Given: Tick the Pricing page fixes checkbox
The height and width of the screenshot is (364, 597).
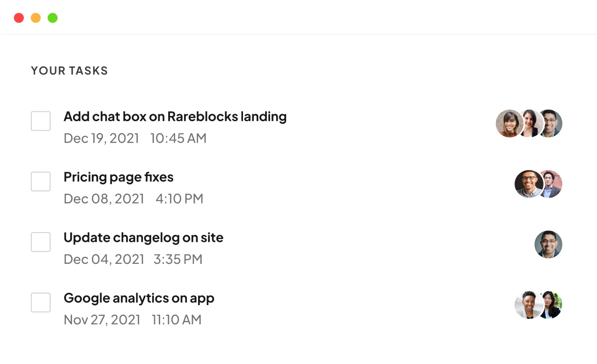Looking at the screenshot, I should click(x=41, y=182).
